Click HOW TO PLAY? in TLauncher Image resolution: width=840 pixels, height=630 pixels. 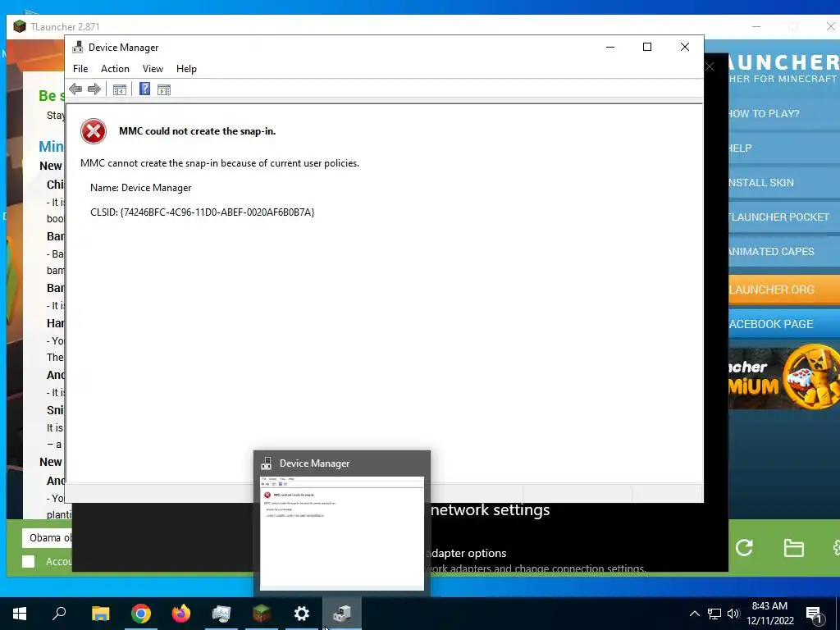784,114
